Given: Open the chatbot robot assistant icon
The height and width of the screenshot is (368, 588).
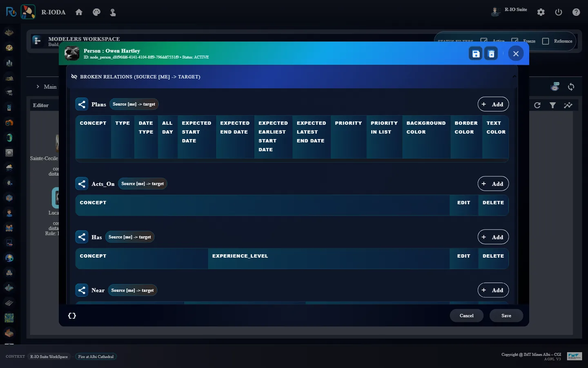Looking at the screenshot, I should [x=555, y=87].
